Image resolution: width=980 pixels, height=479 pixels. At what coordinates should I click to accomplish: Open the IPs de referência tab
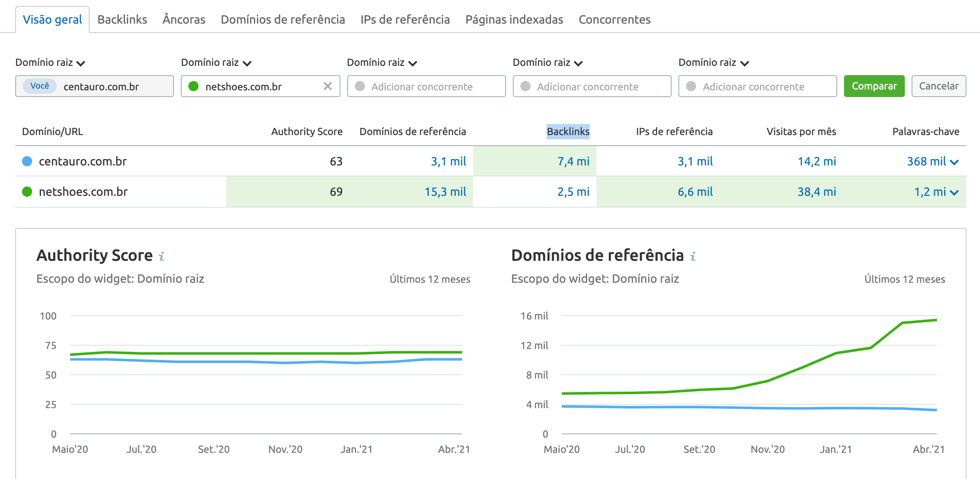tap(405, 19)
